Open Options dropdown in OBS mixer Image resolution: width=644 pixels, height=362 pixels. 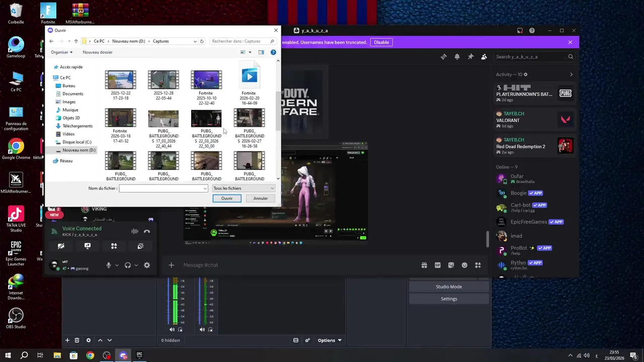click(330, 340)
